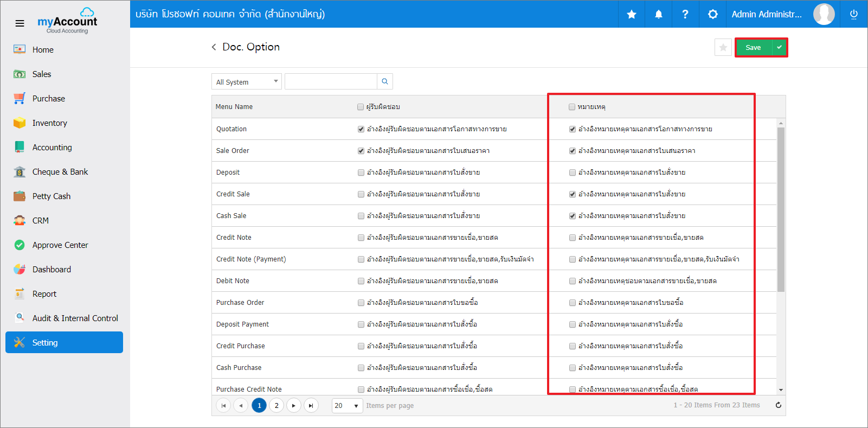Open the Accounting menu

tap(52, 147)
